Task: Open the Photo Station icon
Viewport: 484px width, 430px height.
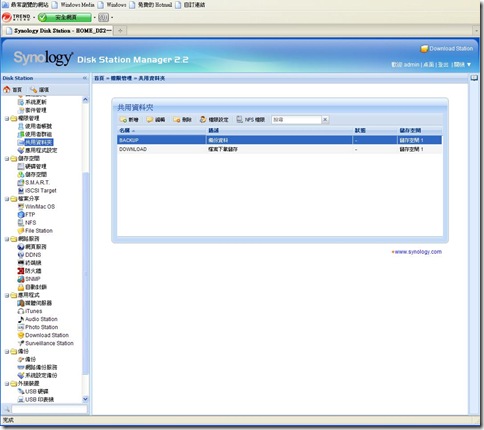Action: pyautogui.click(x=21, y=327)
